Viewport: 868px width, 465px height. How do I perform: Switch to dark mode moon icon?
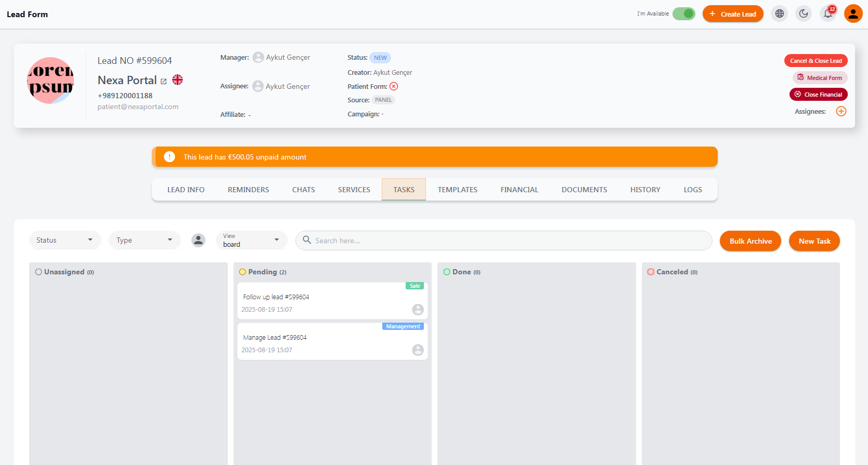(x=804, y=14)
